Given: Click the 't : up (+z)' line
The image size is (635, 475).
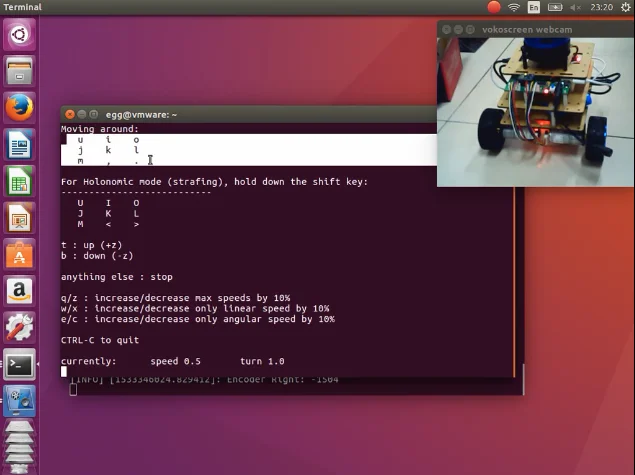Looking at the screenshot, I should [92, 245].
